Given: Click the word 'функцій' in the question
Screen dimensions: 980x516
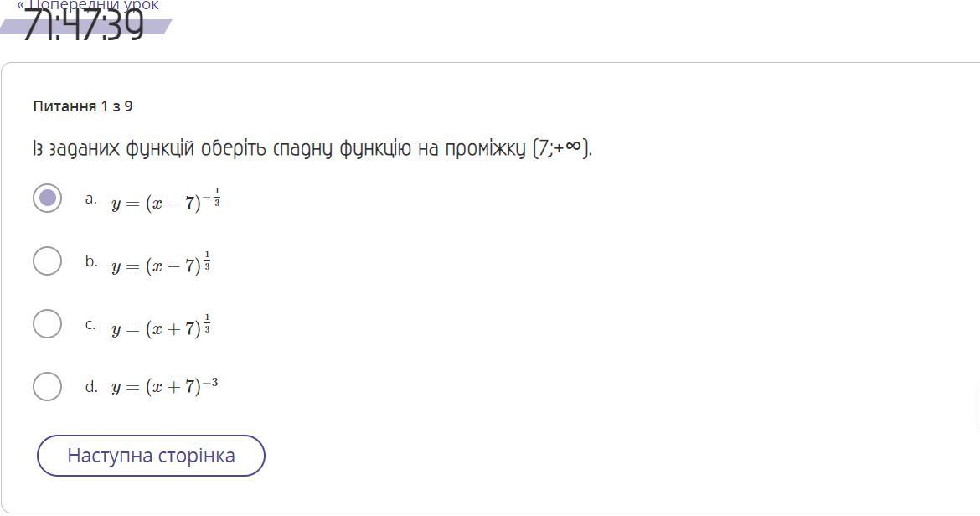Looking at the screenshot, I should point(160,149).
